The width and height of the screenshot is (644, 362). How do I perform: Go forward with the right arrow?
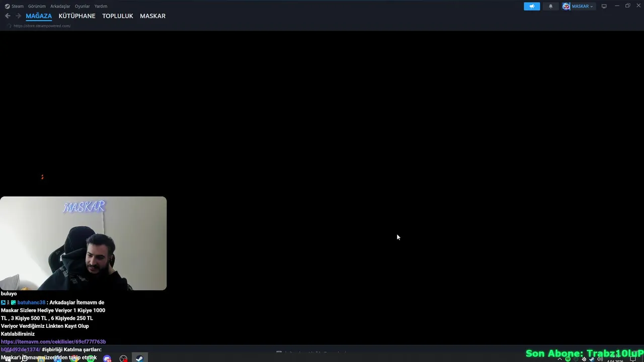(18, 16)
